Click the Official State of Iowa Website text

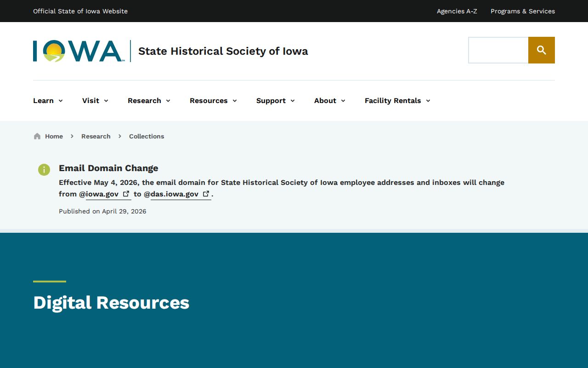pos(80,11)
